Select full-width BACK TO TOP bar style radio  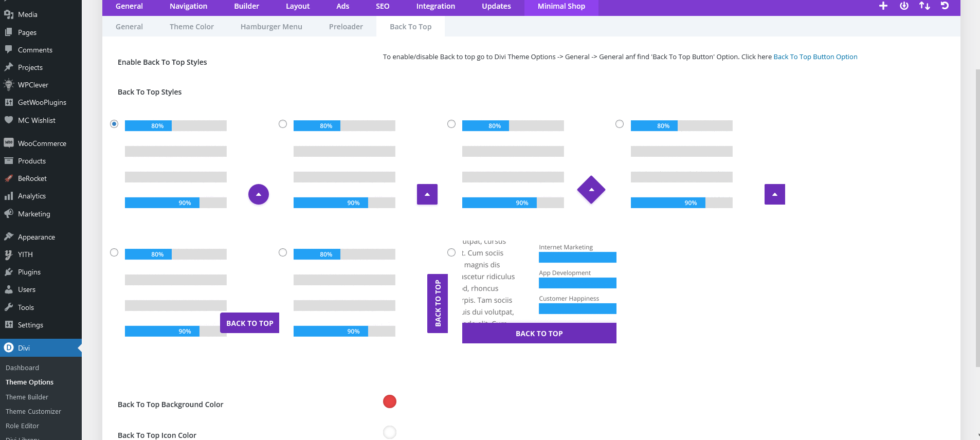451,252
